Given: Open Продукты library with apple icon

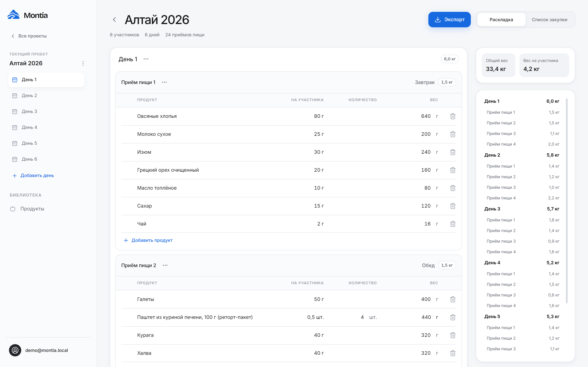Looking at the screenshot, I should [27, 209].
